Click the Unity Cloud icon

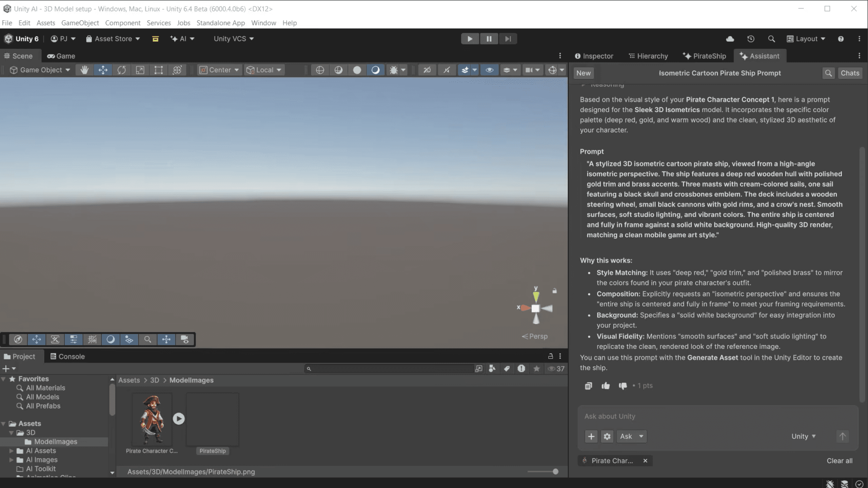tap(730, 39)
